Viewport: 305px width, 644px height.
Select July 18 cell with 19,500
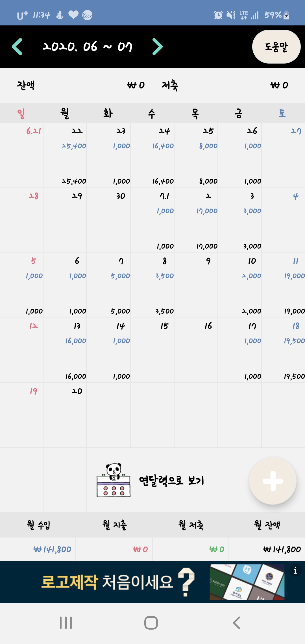pos(284,350)
